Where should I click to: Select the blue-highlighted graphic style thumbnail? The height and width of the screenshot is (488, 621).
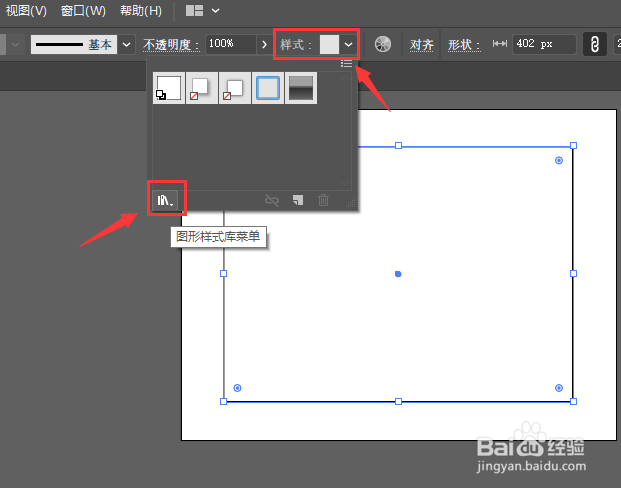[x=268, y=88]
